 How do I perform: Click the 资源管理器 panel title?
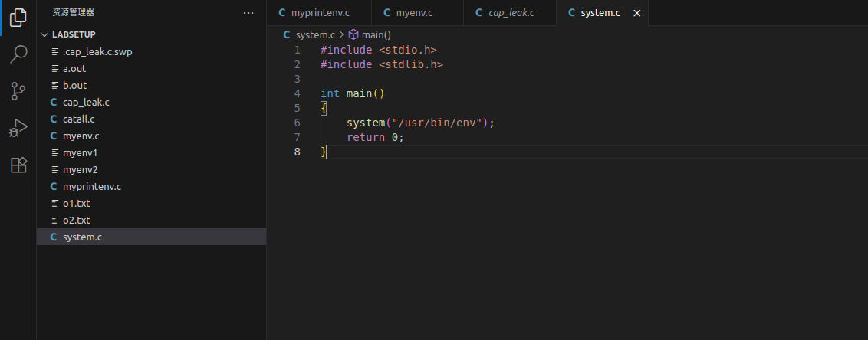(x=73, y=12)
